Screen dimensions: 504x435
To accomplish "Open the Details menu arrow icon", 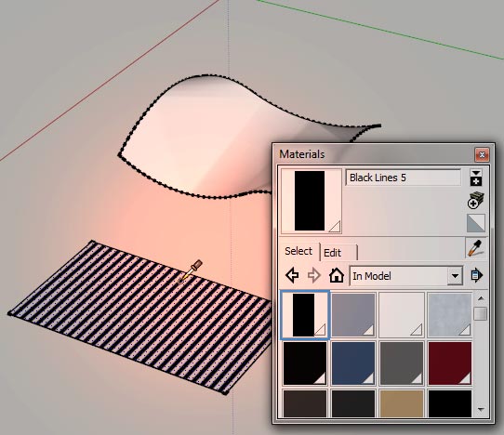I will (x=476, y=275).
